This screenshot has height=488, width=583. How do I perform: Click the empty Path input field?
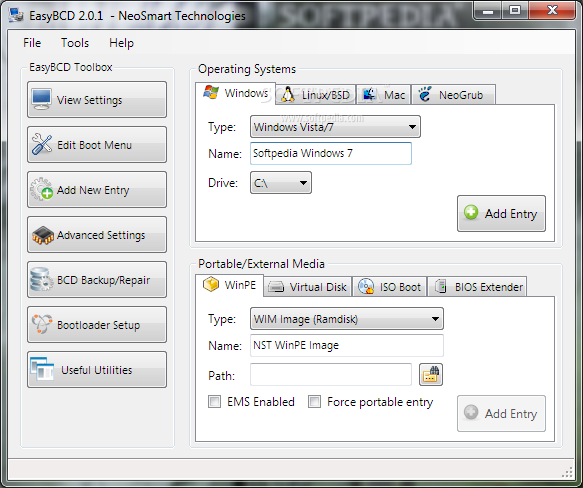pos(331,375)
